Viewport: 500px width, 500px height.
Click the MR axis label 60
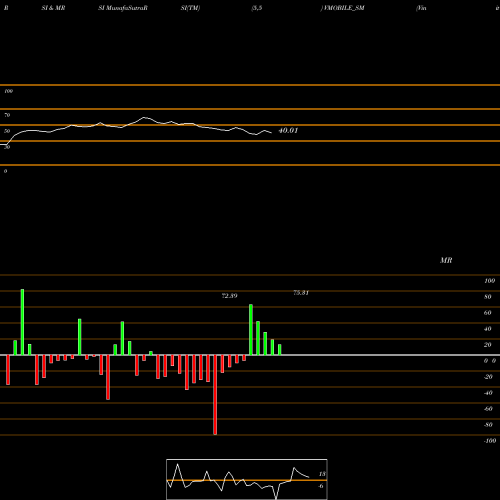487,313
